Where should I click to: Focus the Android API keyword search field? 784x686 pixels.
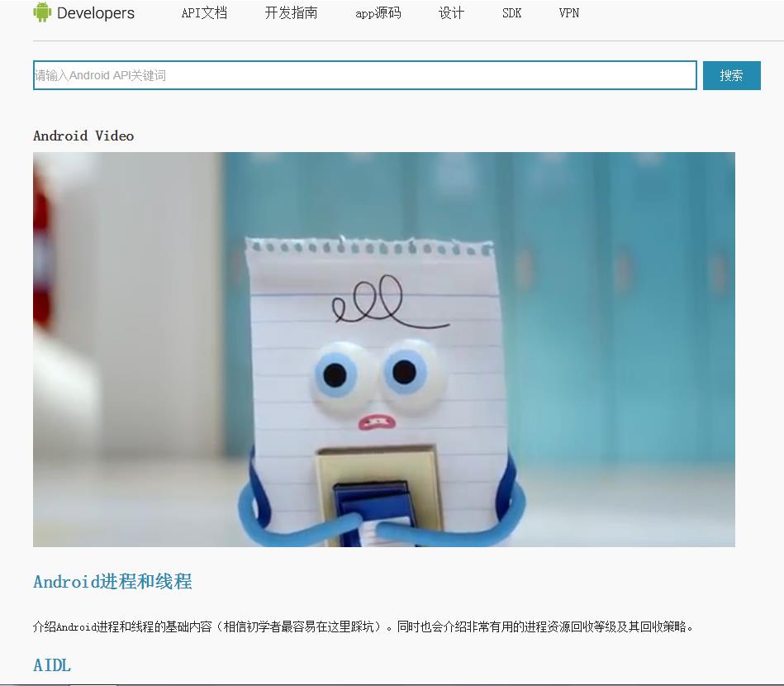point(365,75)
